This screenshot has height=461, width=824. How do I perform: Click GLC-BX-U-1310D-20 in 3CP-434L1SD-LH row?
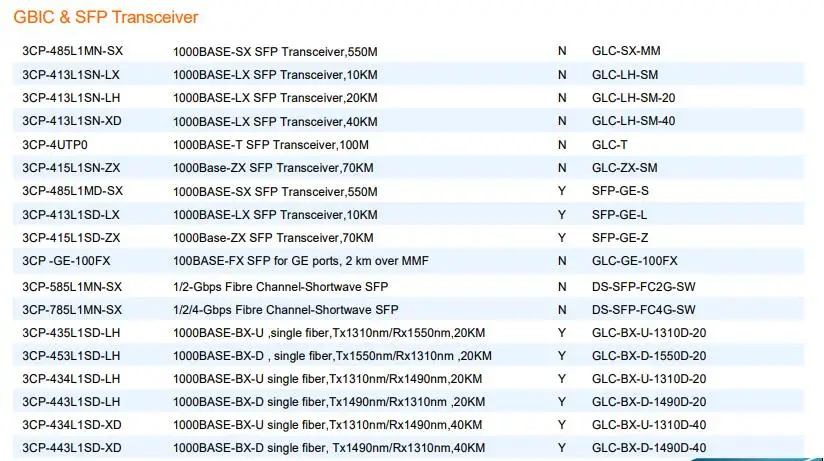pos(649,378)
